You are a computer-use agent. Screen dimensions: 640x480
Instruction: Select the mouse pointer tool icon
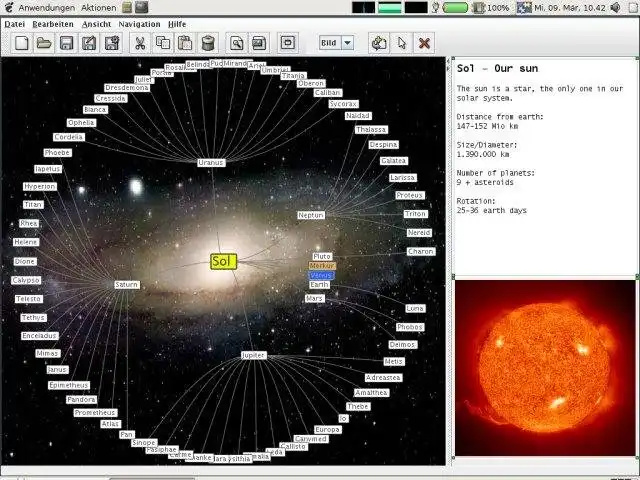pos(402,43)
